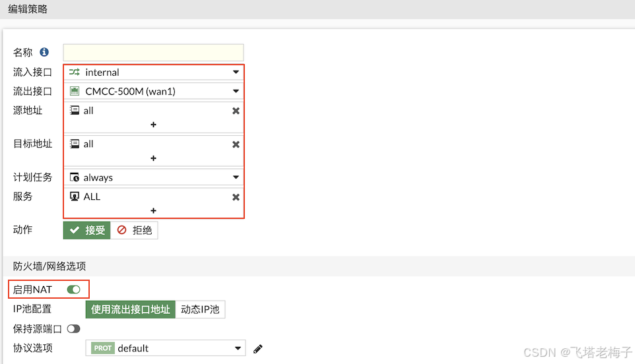635x364 pixels.
Task: Open the 流出接口 CMCC-500M (wan1) dropdown
Action: click(154, 92)
